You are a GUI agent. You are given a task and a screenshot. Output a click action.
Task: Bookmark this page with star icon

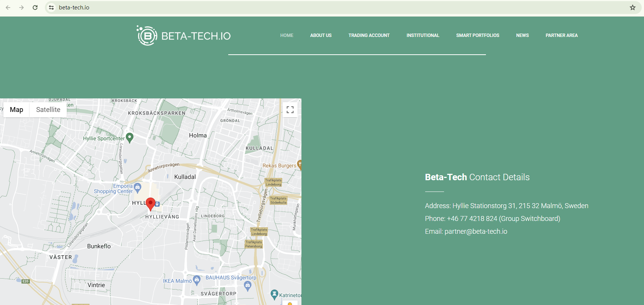tap(632, 8)
